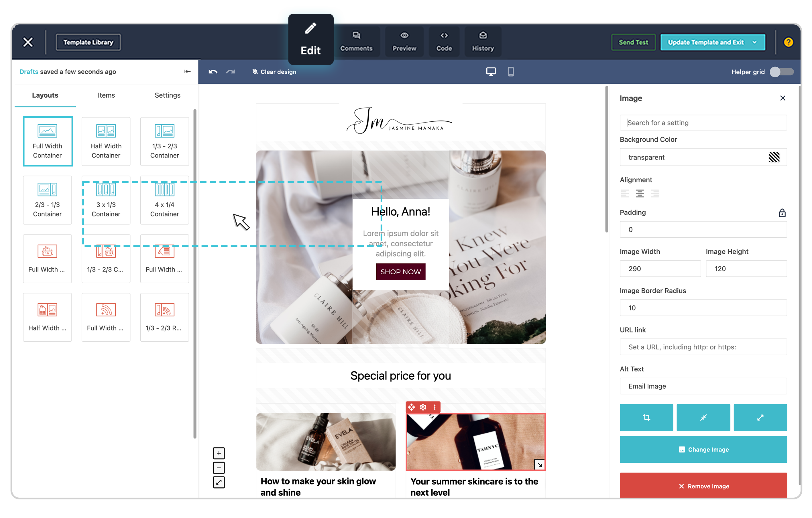Switch to the Settings tab

(x=167, y=94)
